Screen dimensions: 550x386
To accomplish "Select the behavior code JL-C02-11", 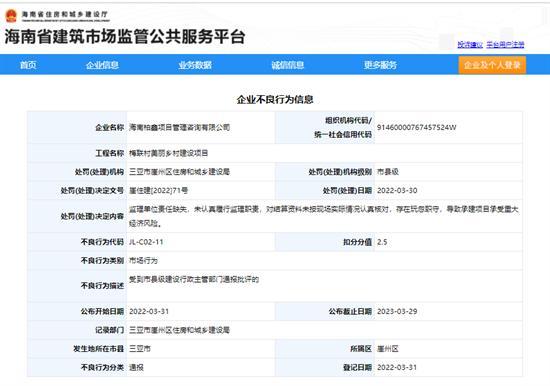I will [146, 242].
